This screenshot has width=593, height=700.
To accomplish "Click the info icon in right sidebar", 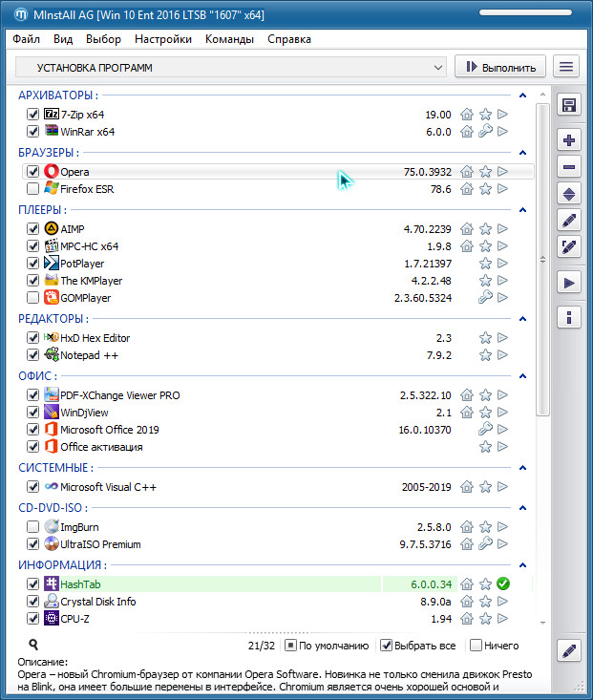I will [569, 317].
